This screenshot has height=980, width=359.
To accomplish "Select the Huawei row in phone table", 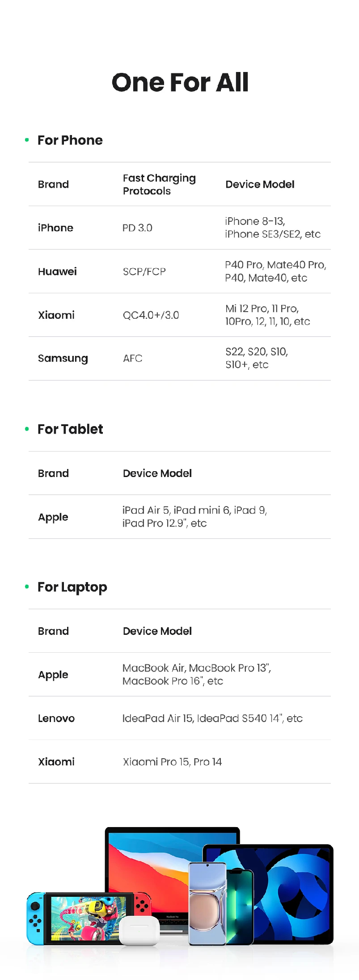I will [180, 271].
